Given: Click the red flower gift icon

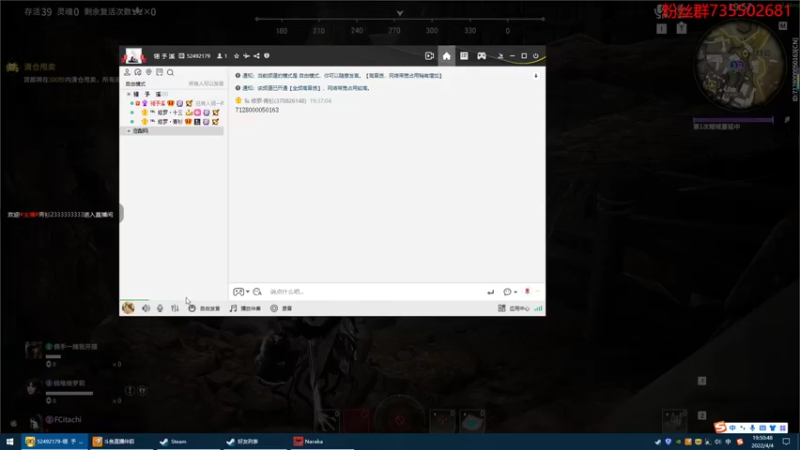Looking at the screenshot, I should [527, 291].
